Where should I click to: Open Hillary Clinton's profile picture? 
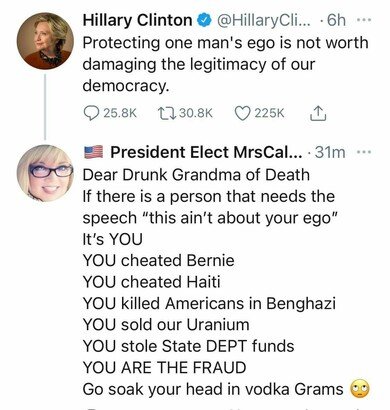point(45,41)
